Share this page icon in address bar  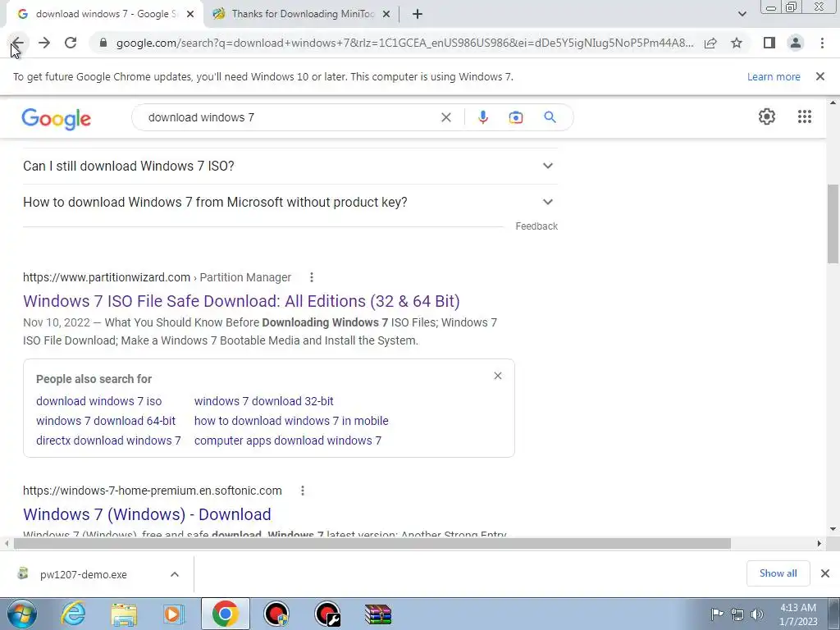tap(710, 43)
